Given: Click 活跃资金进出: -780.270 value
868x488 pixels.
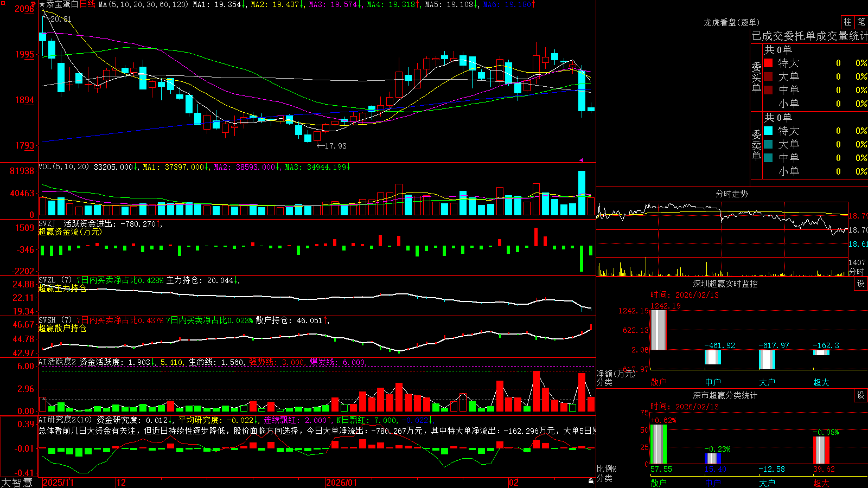Looking at the screenshot, I should (x=113, y=223).
